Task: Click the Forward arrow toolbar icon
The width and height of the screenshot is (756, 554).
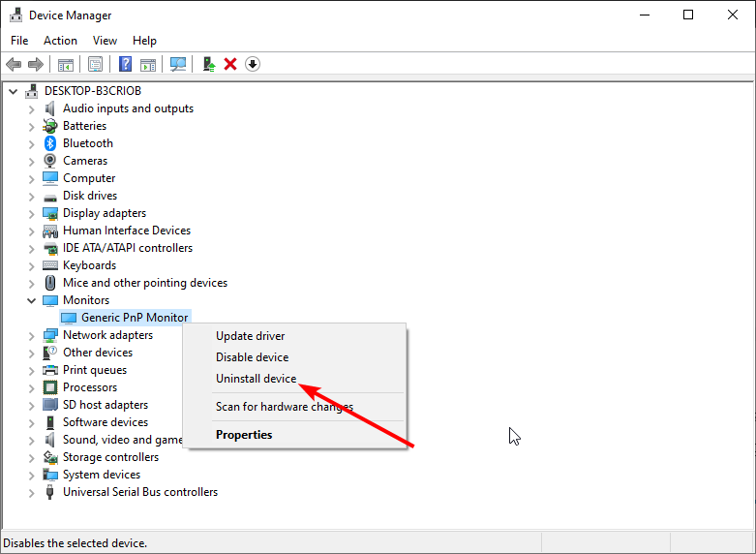Action: [36, 64]
